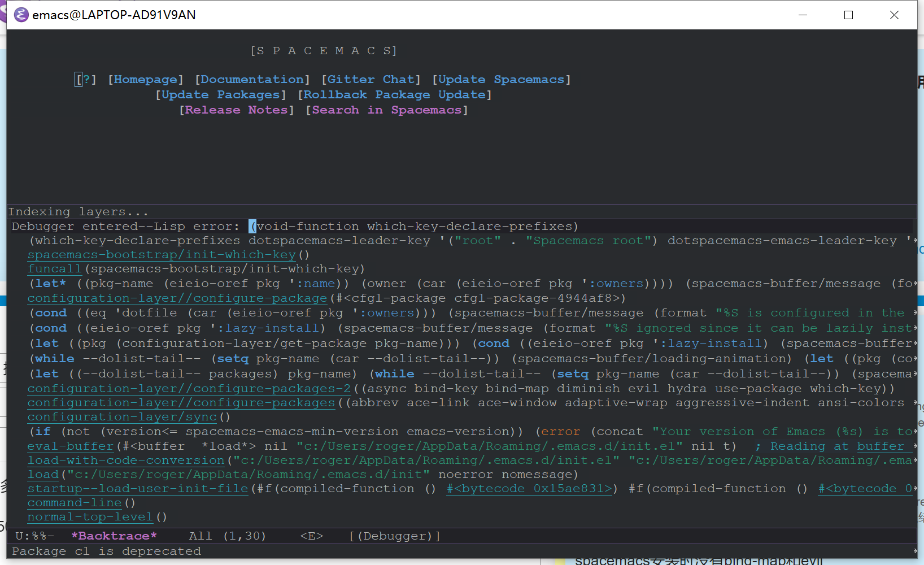Follow the configuration-layer/sync link
Image resolution: width=924 pixels, height=565 pixels.
coord(122,416)
